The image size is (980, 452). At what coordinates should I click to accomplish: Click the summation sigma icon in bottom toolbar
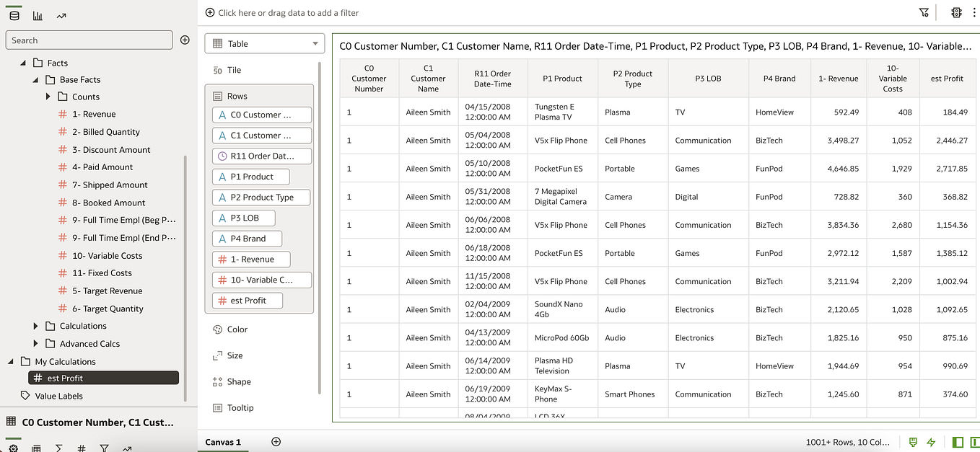pos(58,448)
